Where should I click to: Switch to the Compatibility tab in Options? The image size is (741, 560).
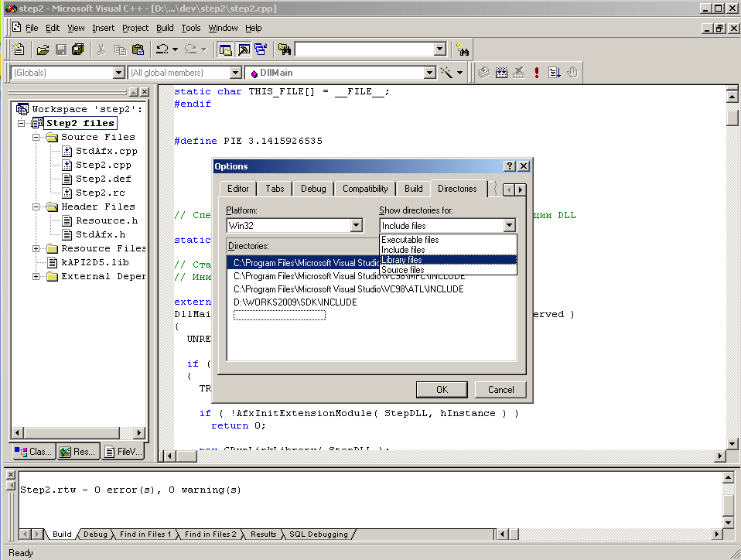tap(365, 189)
